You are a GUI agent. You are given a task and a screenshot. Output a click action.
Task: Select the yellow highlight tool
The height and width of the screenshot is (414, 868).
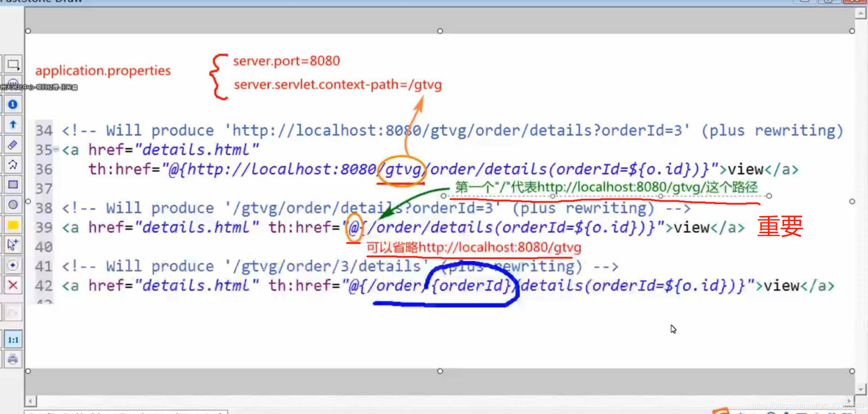(x=13, y=225)
